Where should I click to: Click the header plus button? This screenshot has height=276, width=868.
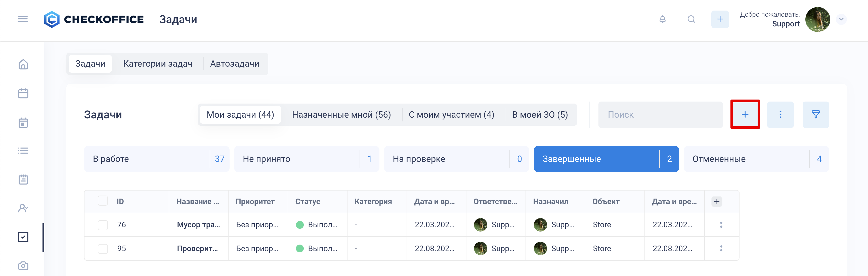tap(720, 19)
